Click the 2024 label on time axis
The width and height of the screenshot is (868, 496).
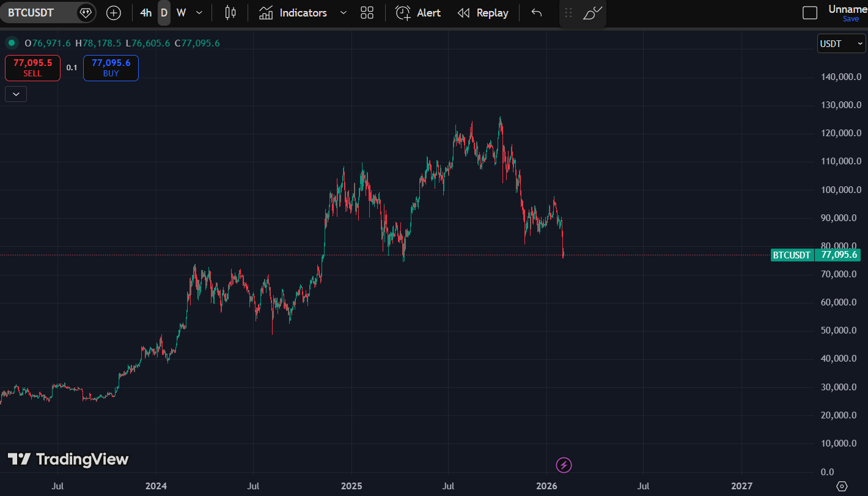click(155, 486)
